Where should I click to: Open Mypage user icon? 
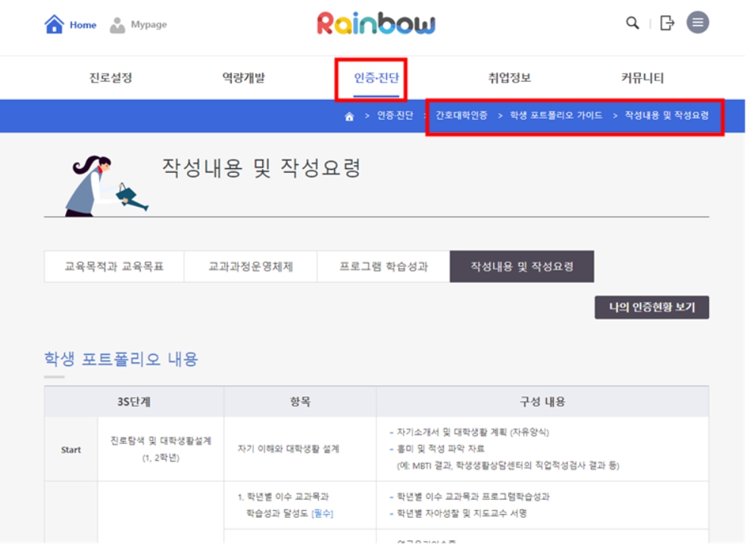tap(117, 25)
